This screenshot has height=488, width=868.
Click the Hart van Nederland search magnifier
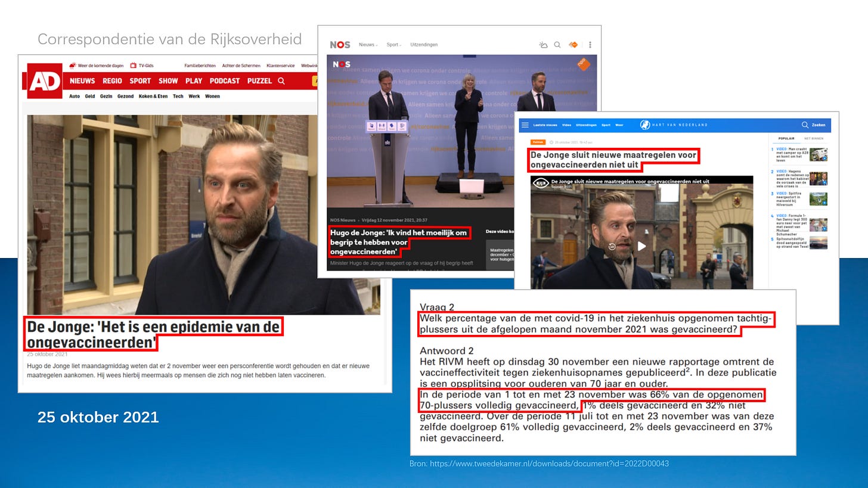pos(805,125)
